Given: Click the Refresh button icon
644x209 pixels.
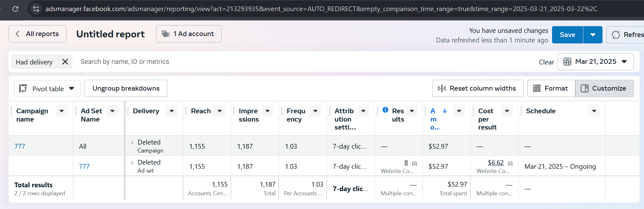Looking at the screenshot, I should 616,35.
